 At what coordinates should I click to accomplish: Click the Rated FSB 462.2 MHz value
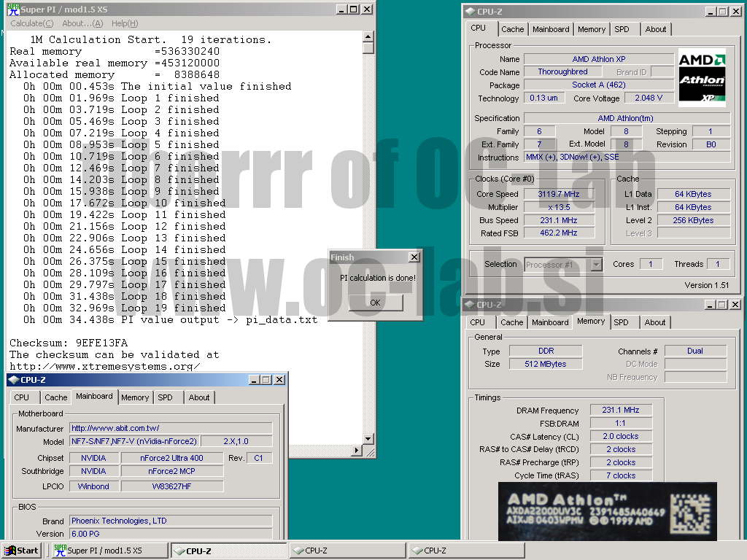(x=559, y=233)
